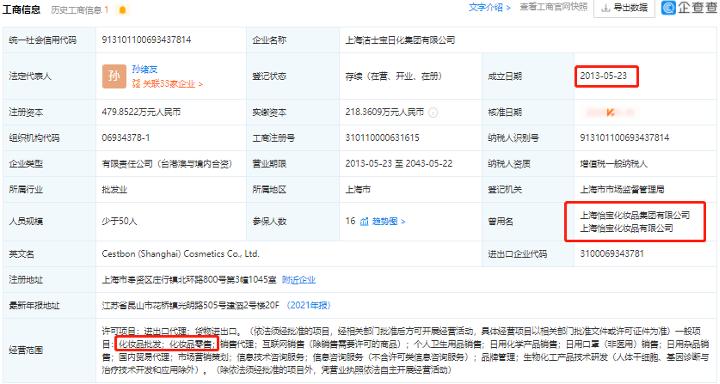Select the industry value 批发业

114,189
